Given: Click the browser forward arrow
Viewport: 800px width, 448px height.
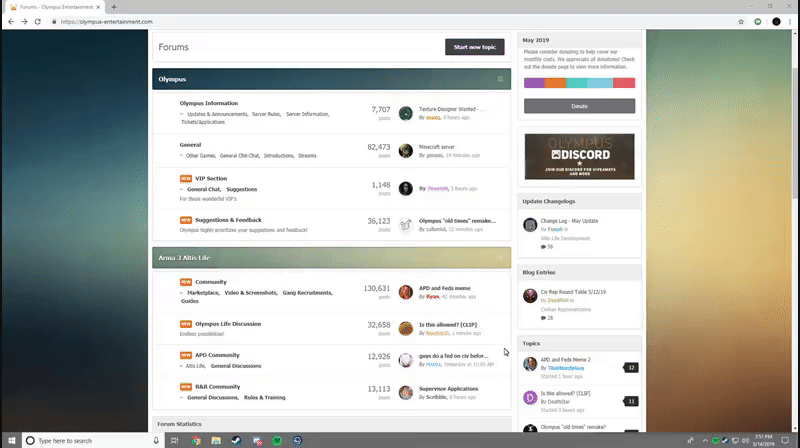Looking at the screenshot, I should pos(24,22).
